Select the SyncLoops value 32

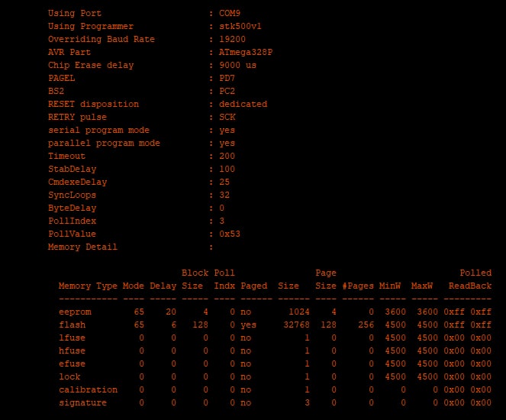click(224, 195)
